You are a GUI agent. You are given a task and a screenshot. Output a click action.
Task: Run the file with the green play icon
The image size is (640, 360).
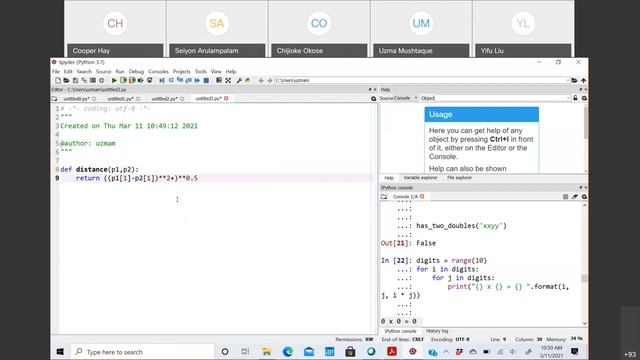coord(114,80)
